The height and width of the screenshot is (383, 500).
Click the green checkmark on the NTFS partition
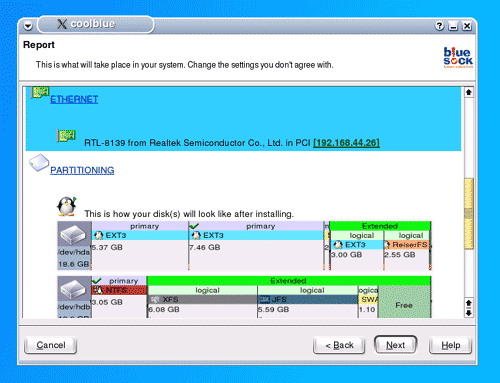96,281
